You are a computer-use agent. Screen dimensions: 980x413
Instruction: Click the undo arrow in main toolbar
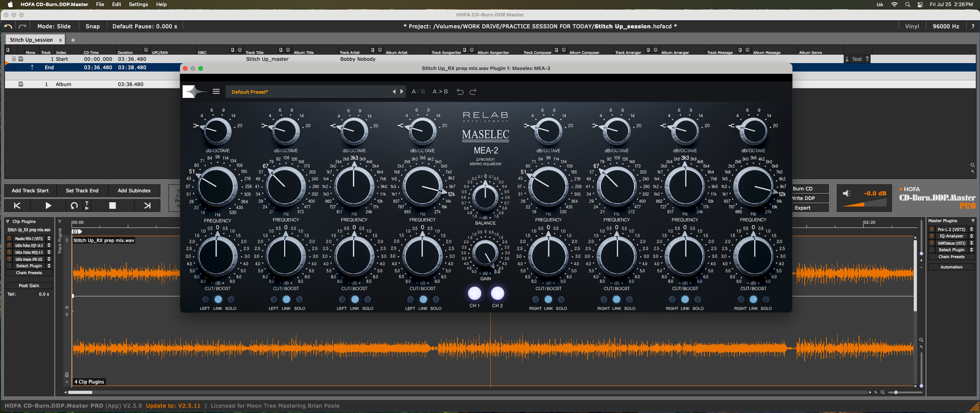8,26
